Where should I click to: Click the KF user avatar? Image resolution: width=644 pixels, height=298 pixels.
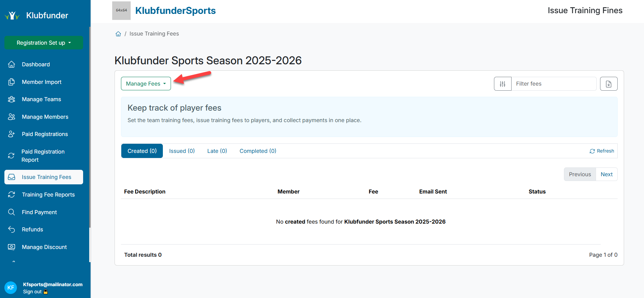(11, 288)
